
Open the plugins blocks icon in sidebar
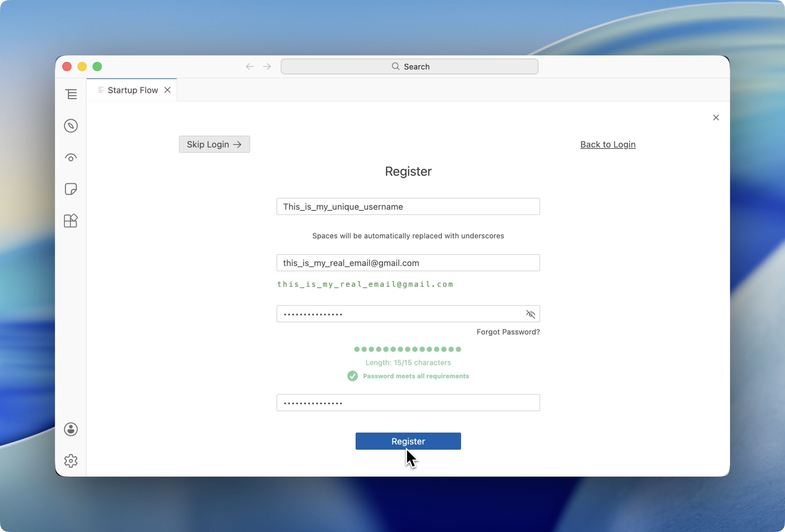(x=71, y=221)
